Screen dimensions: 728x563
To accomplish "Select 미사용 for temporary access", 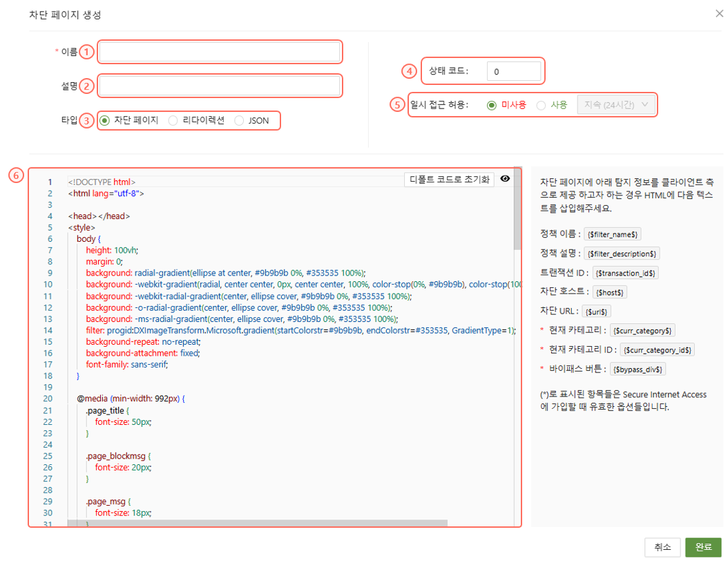I will (492, 105).
